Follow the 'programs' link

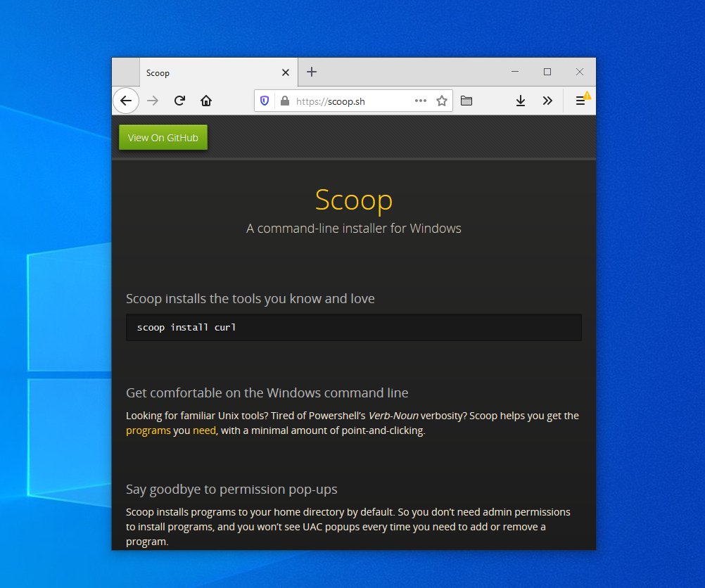[x=148, y=430]
